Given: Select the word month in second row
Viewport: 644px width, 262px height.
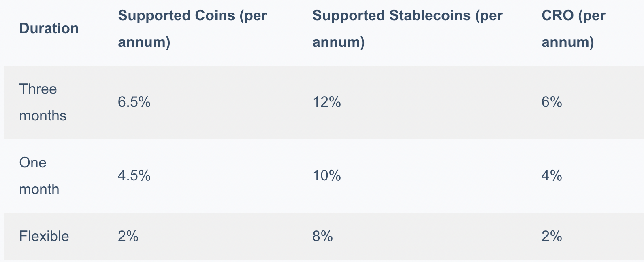Looking at the screenshot, I should pyautogui.click(x=39, y=190).
